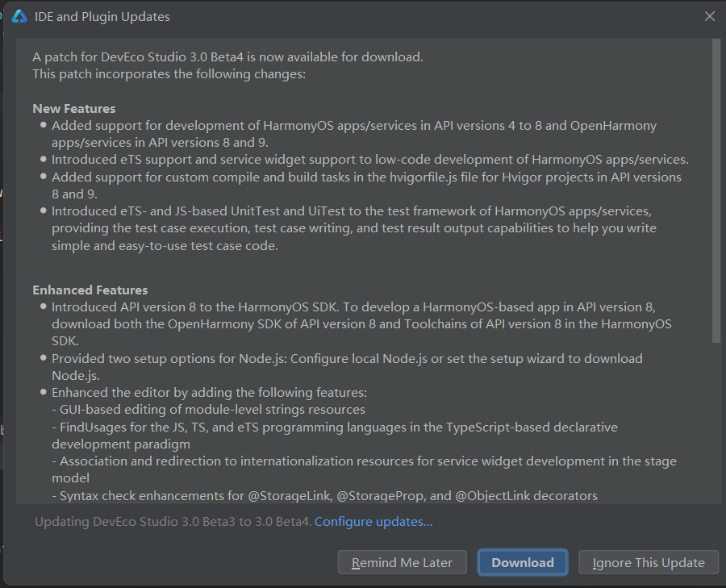Click 'Updating DevEco Studio 3.0 Beta3 to 3.0 Beta4' text

click(x=173, y=522)
